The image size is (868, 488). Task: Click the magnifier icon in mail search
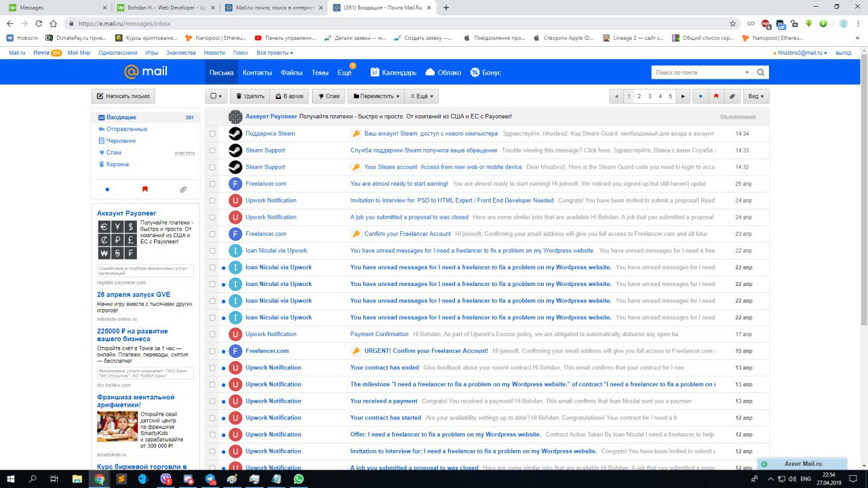pos(761,73)
